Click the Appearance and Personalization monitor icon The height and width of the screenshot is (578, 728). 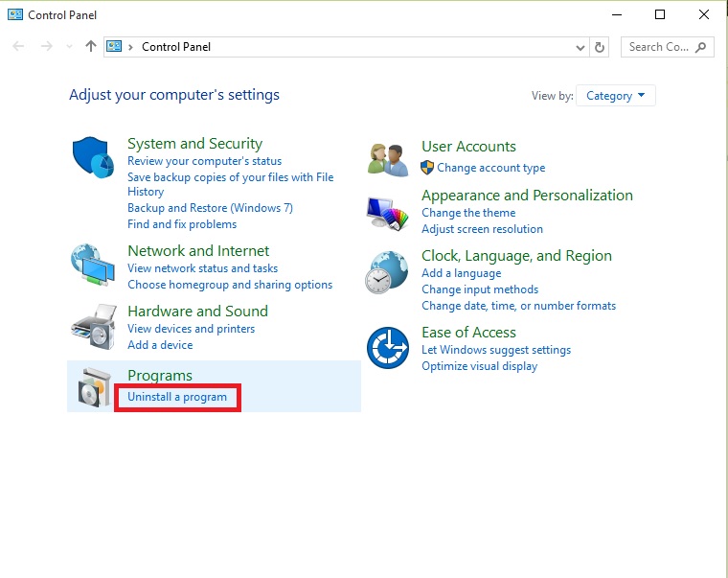(x=387, y=213)
